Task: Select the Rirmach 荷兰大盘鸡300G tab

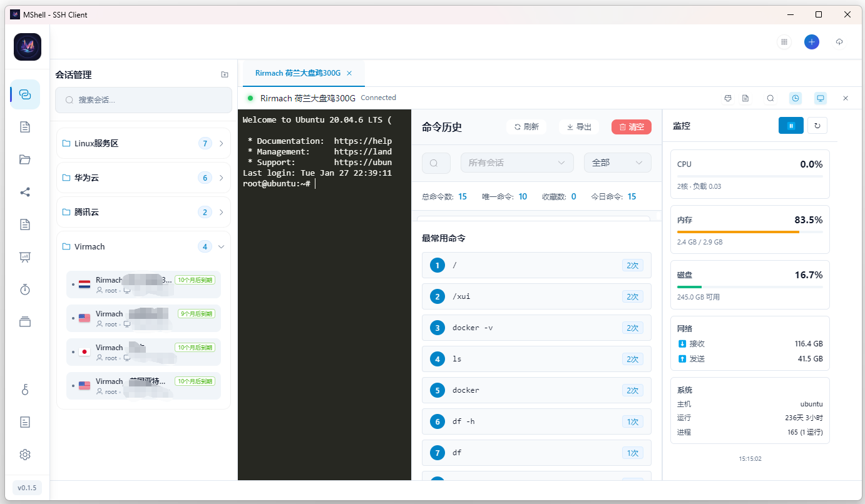Action: click(298, 73)
